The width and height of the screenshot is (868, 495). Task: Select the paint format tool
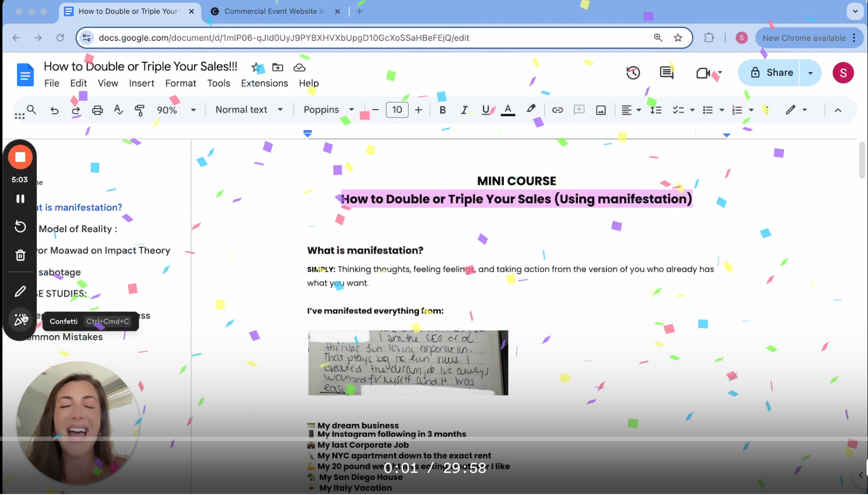139,110
